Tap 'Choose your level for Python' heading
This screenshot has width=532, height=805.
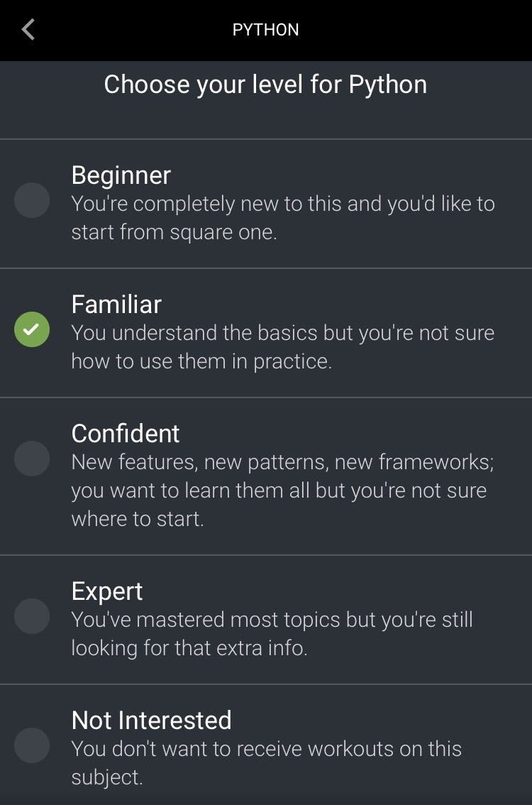[265, 84]
